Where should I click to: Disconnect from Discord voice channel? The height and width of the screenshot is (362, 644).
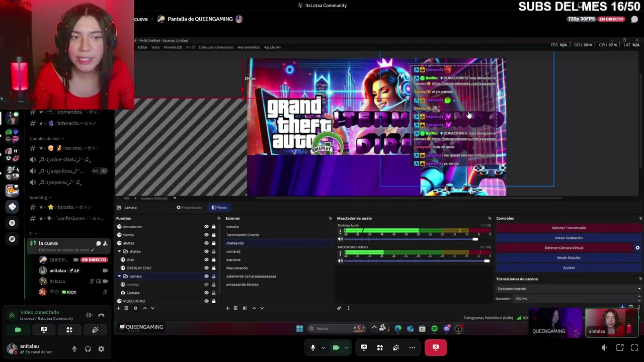click(x=101, y=315)
